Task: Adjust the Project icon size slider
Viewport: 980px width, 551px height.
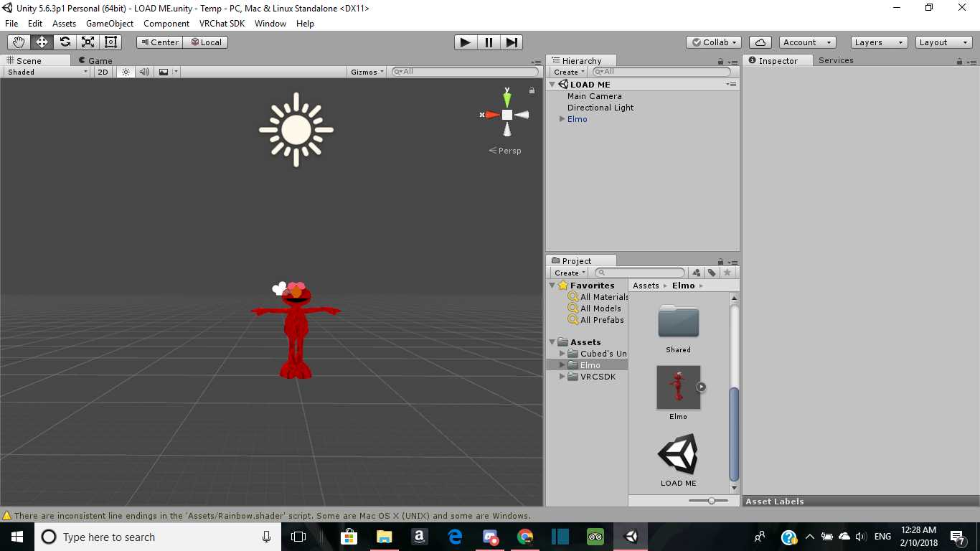Action: (x=711, y=501)
